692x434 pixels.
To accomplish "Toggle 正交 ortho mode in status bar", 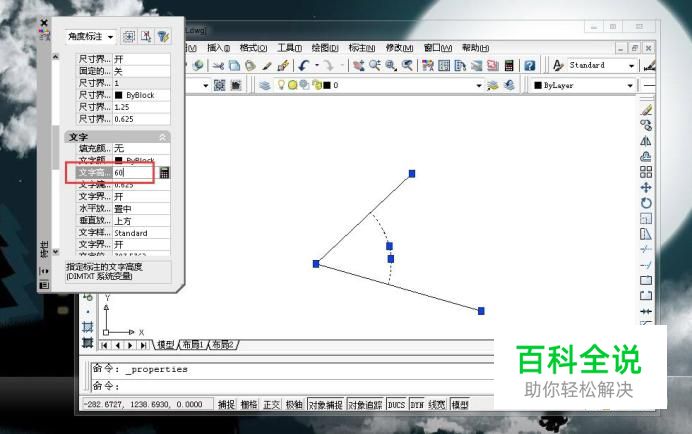I will pyautogui.click(x=271, y=404).
